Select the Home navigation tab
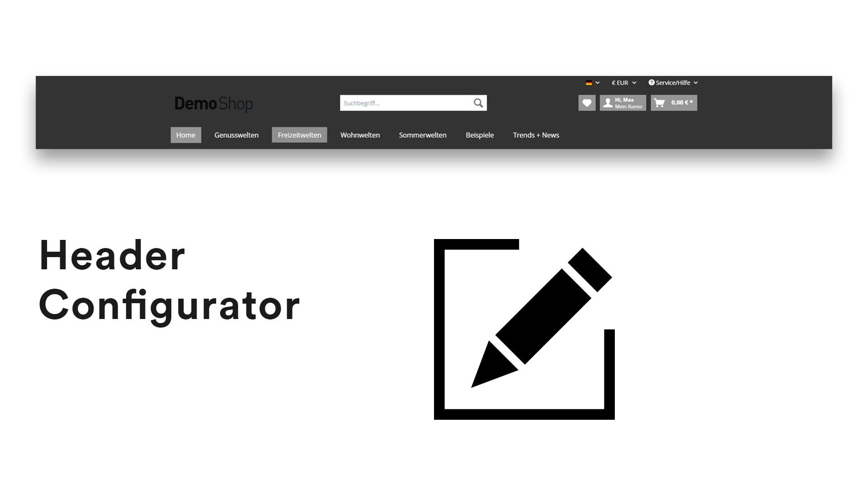868x488 pixels. click(186, 135)
